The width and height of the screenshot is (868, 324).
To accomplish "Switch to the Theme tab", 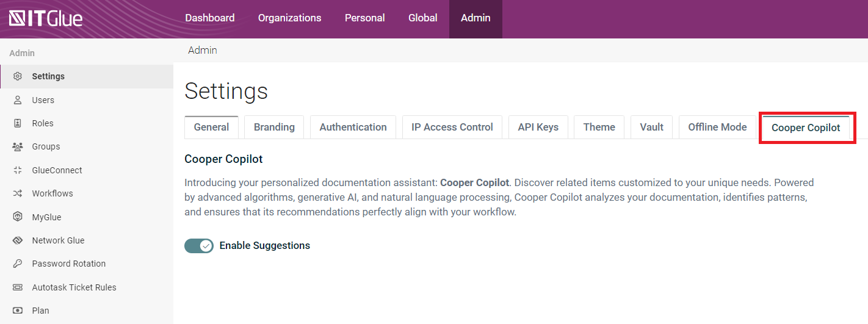I will coord(599,127).
